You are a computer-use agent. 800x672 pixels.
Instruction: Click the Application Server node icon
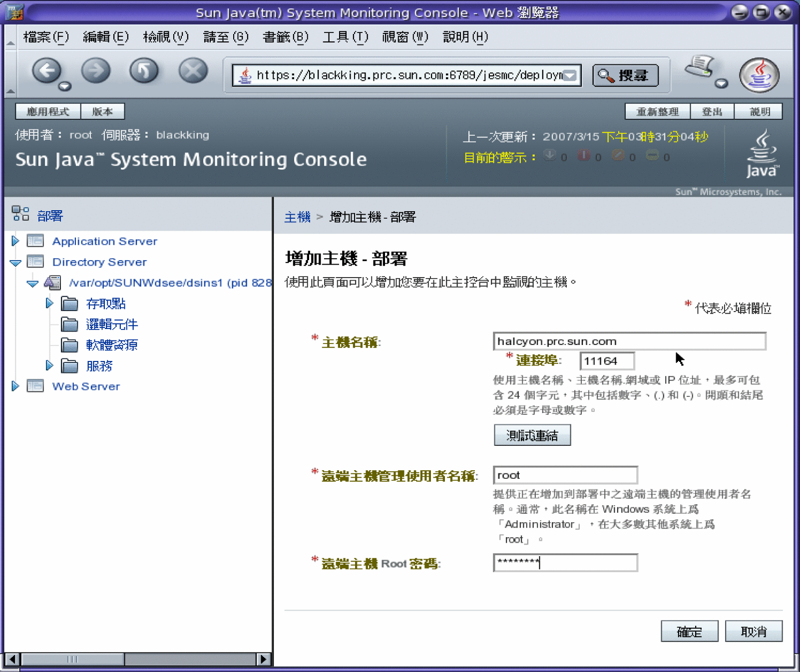(x=35, y=241)
